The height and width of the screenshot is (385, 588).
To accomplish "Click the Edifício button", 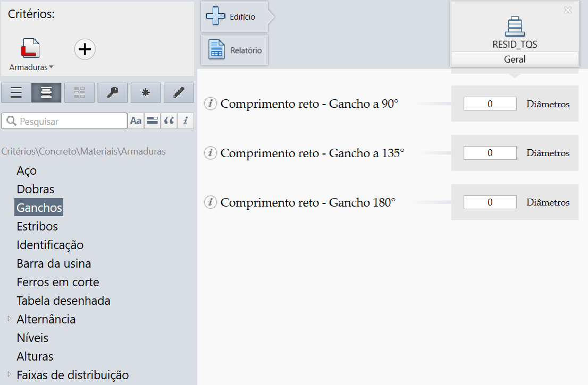I will [238, 16].
